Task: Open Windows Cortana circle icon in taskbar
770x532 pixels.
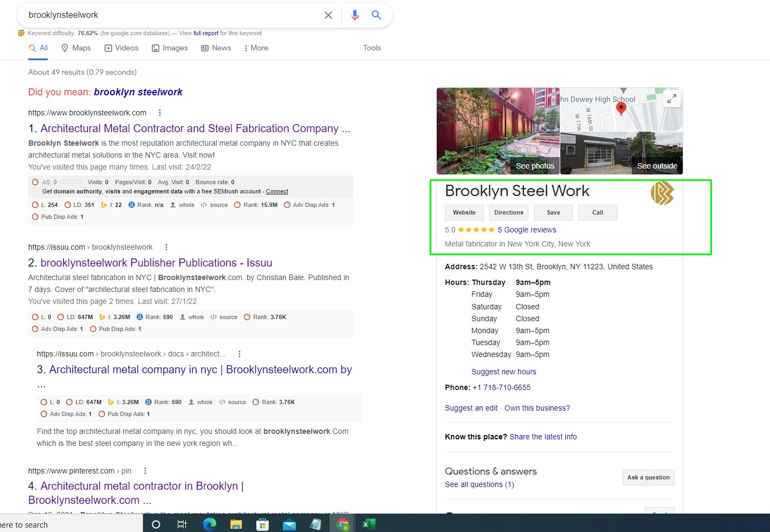Action: [156, 524]
